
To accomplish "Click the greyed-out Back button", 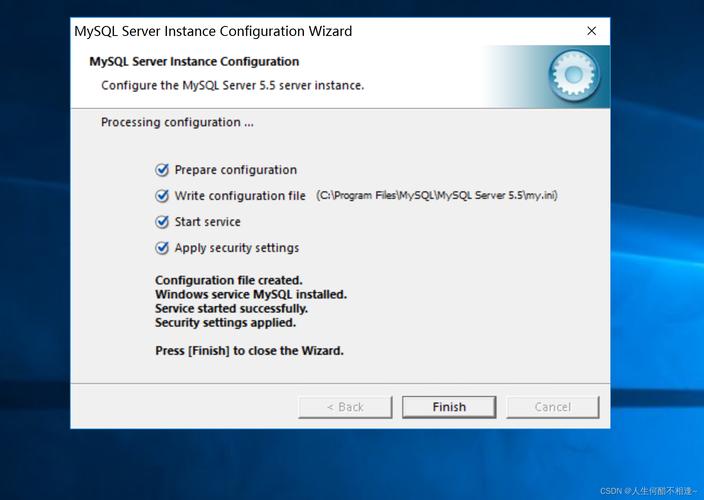I will (345, 407).
